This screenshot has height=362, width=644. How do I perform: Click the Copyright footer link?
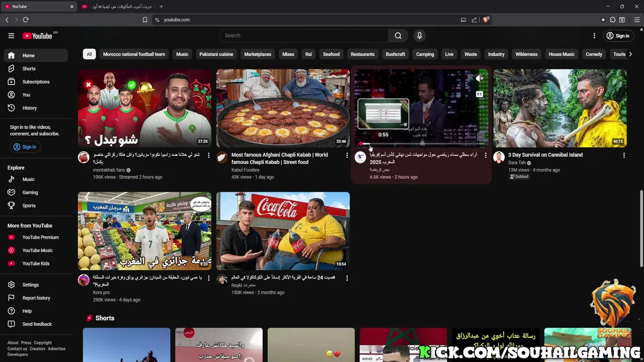coord(43,343)
